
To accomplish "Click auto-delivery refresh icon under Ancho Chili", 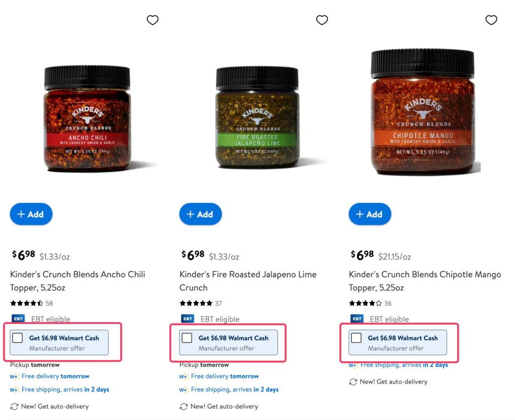I will point(14,406).
